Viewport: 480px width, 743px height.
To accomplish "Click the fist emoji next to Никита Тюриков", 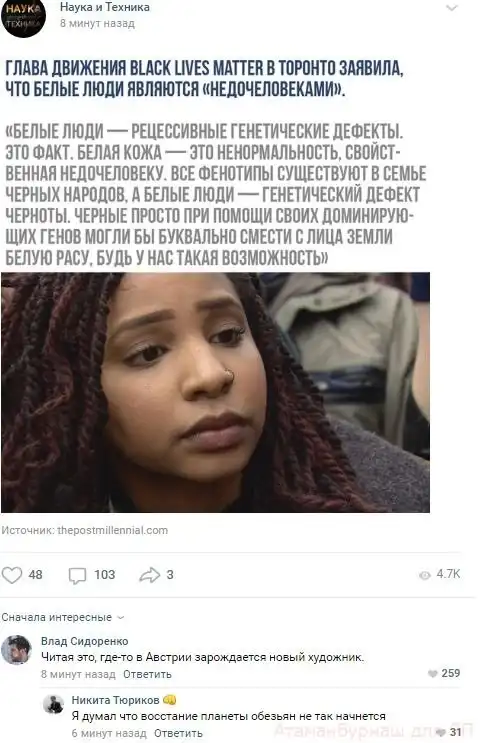I will point(169,700).
